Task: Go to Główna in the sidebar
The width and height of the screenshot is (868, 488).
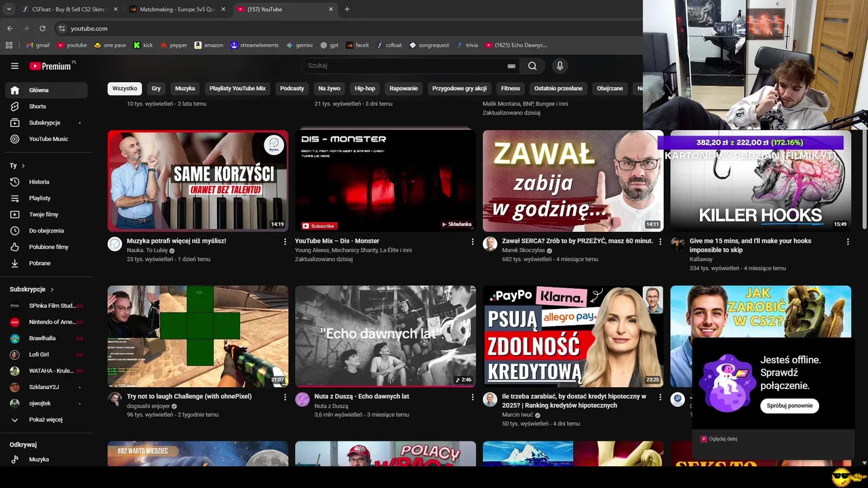Action: 46,90
